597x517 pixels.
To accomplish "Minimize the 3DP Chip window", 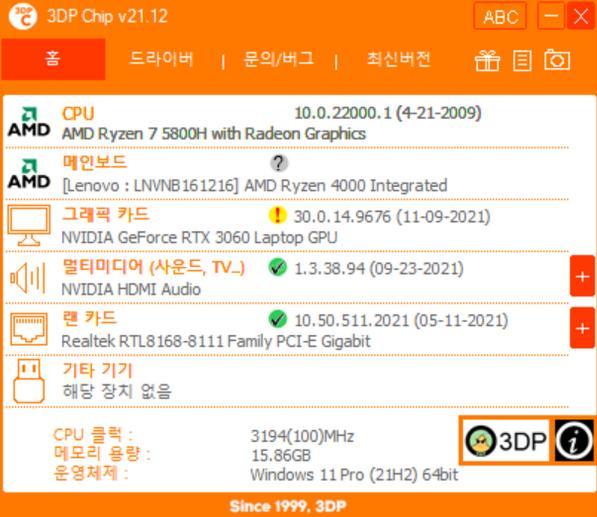I will coord(551,16).
